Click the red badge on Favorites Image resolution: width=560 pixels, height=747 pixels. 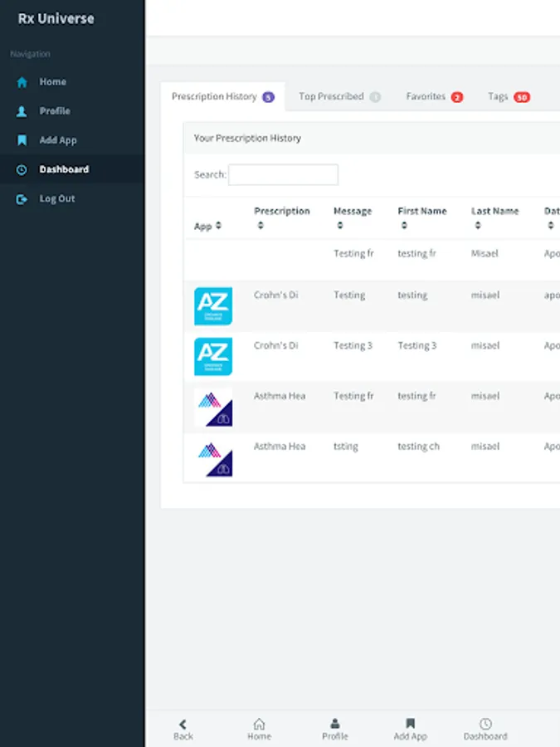[x=457, y=97]
